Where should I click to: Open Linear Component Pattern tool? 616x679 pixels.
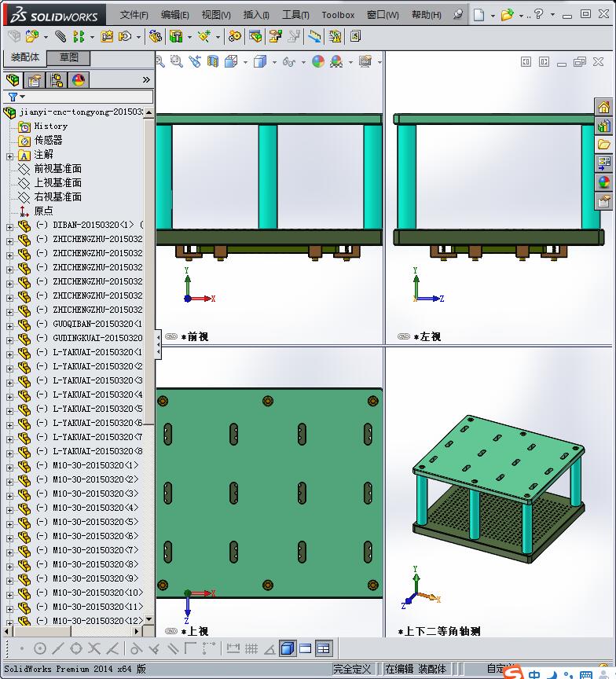(79, 36)
